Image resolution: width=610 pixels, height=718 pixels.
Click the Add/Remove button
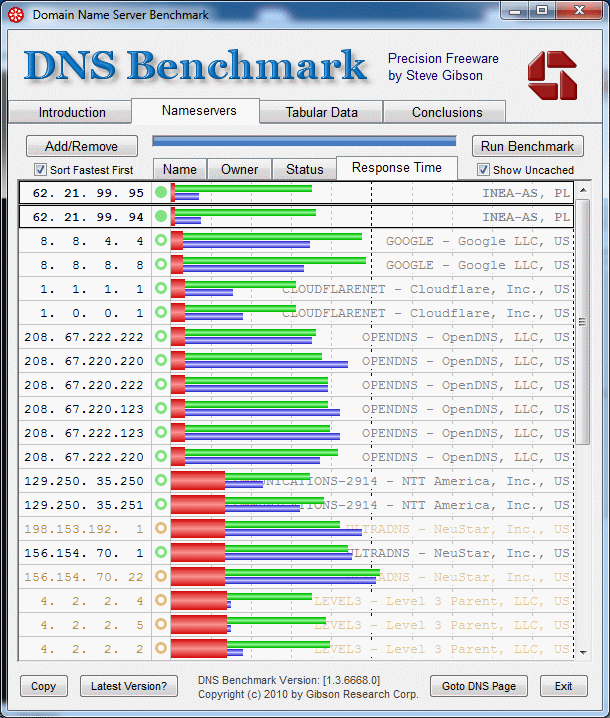pos(82,147)
